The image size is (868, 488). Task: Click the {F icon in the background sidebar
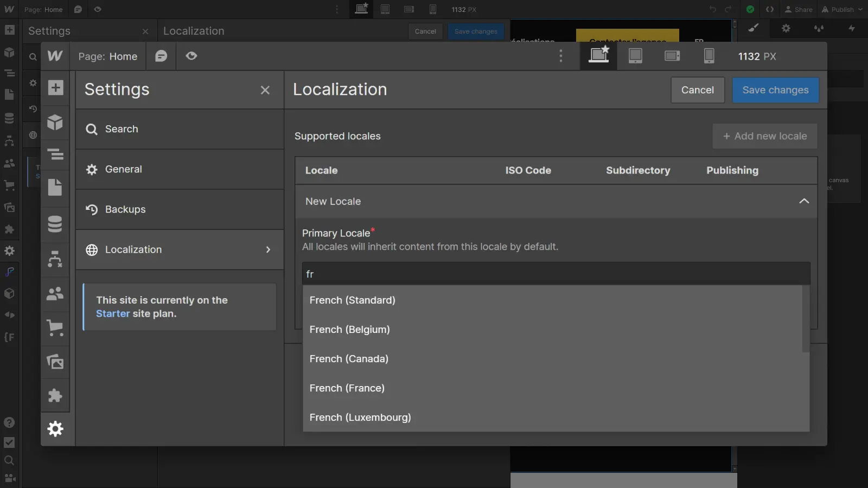pos(9,337)
